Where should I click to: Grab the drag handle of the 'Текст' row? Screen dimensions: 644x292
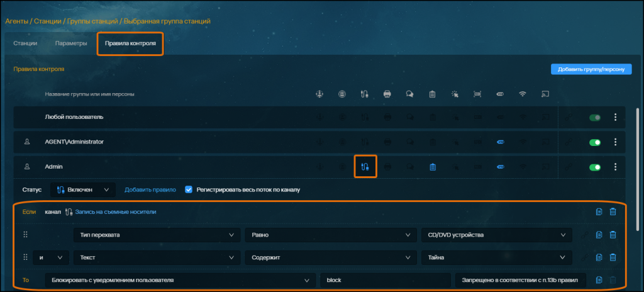[25, 257]
